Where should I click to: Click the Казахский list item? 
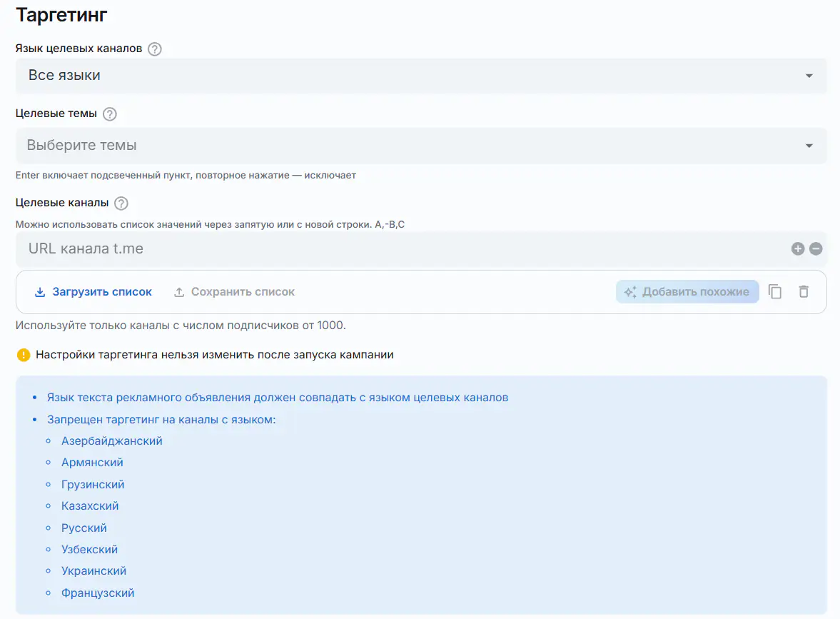pyautogui.click(x=90, y=506)
